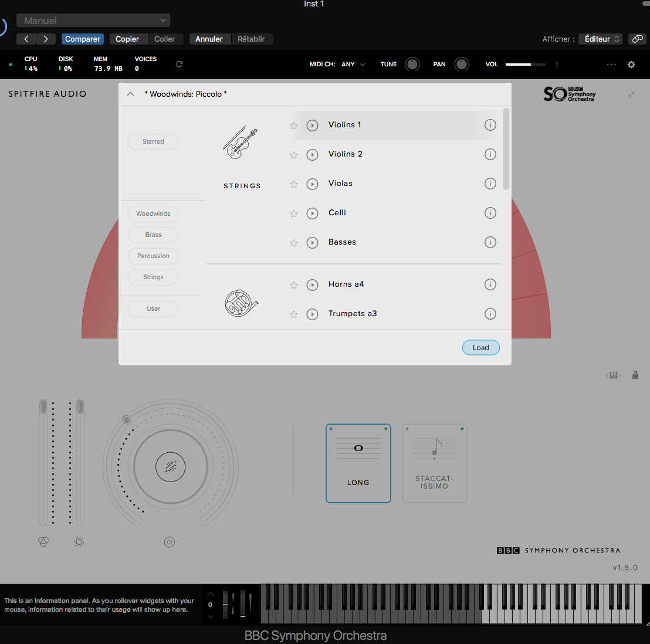Viewport: 650px width, 644px height.
Task: Decrease octave with the down chevron
Action: point(211,616)
